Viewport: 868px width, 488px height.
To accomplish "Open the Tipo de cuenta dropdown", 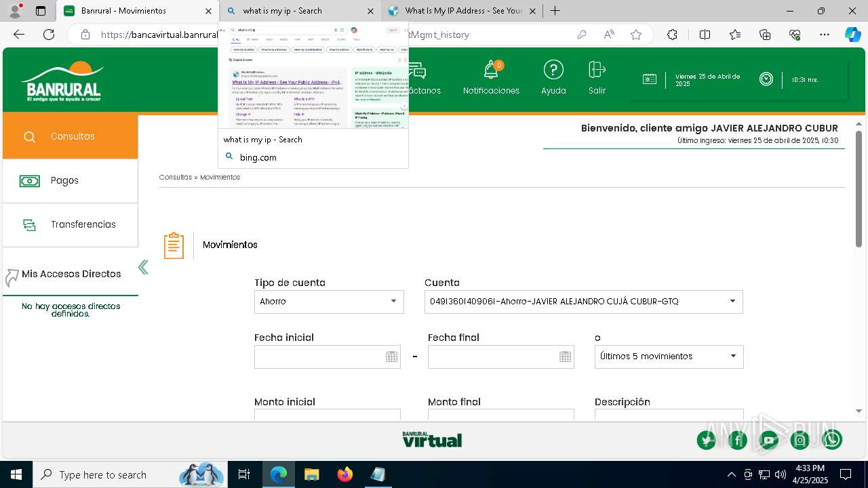I will (x=329, y=302).
